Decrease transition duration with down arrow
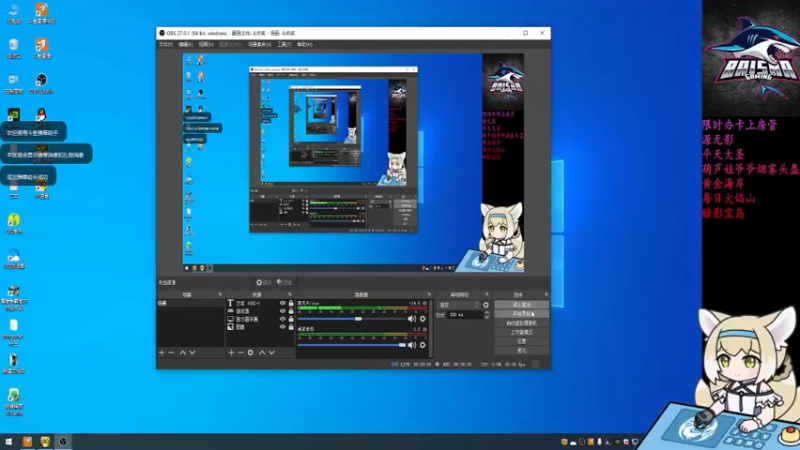 click(x=486, y=317)
